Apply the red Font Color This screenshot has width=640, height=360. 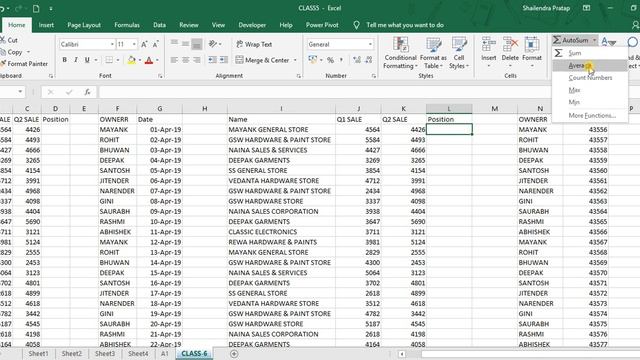[x=149, y=60]
